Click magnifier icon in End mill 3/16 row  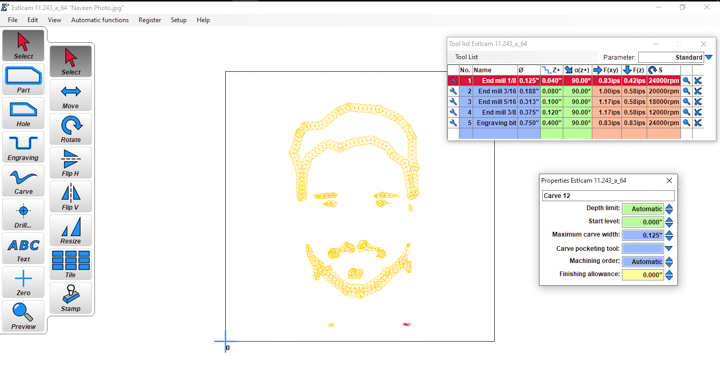coord(686,91)
